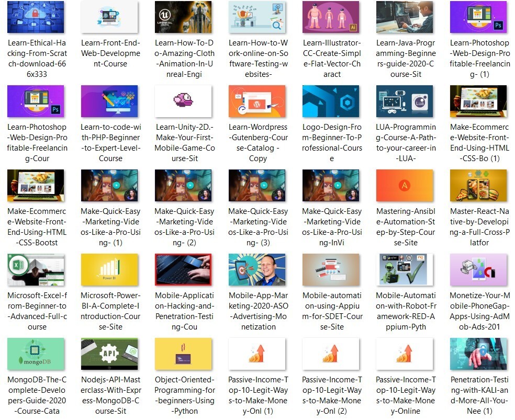The height and width of the screenshot is (420, 515).
Task: Click filename 'Master-React-Native-by-Developing'
Action: (479, 226)
